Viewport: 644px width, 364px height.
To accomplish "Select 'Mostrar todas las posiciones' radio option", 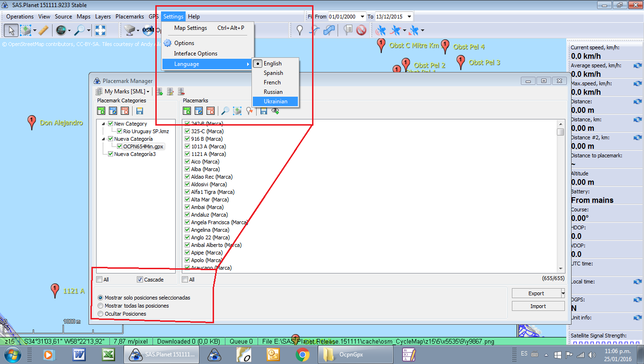I will pos(100,306).
